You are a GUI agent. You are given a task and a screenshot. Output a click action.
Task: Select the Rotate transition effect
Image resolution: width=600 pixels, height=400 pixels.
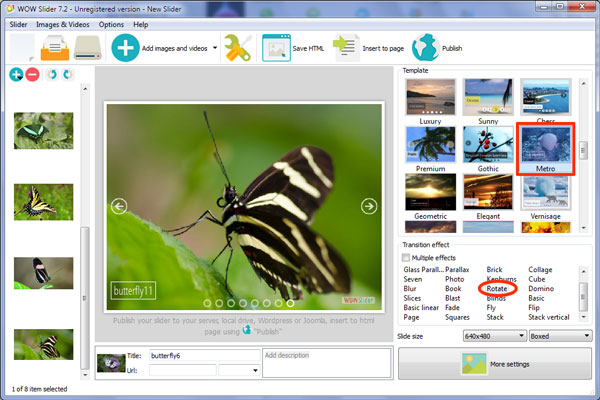(497, 289)
